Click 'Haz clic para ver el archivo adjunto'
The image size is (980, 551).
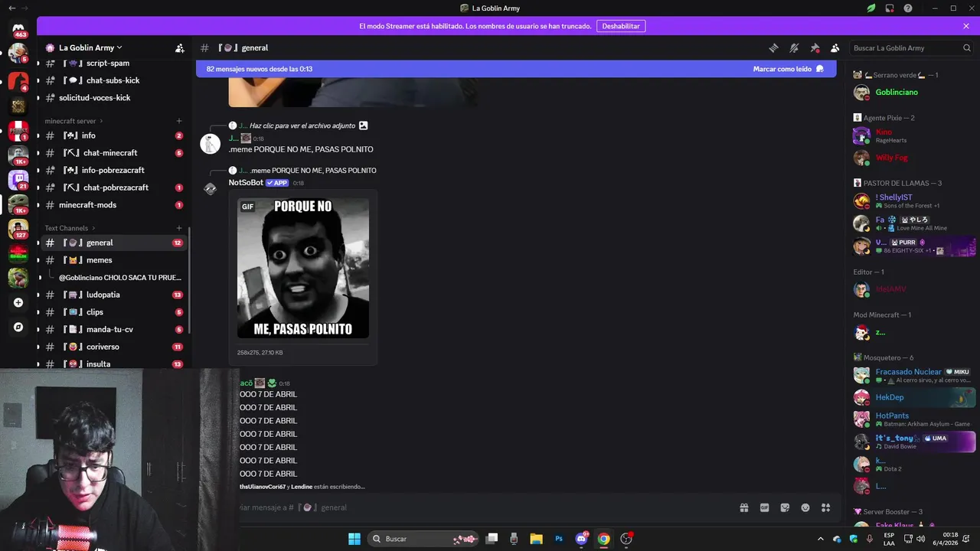pyautogui.click(x=302, y=126)
